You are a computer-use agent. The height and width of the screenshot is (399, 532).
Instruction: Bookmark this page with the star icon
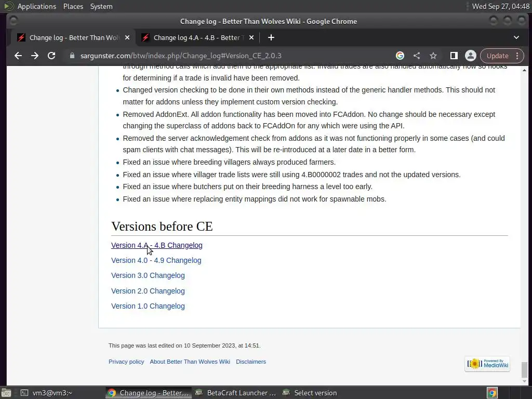(x=433, y=56)
